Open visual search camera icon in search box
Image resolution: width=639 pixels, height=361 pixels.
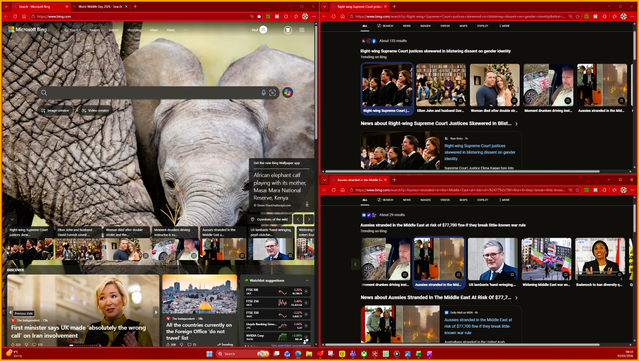coord(273,93)
